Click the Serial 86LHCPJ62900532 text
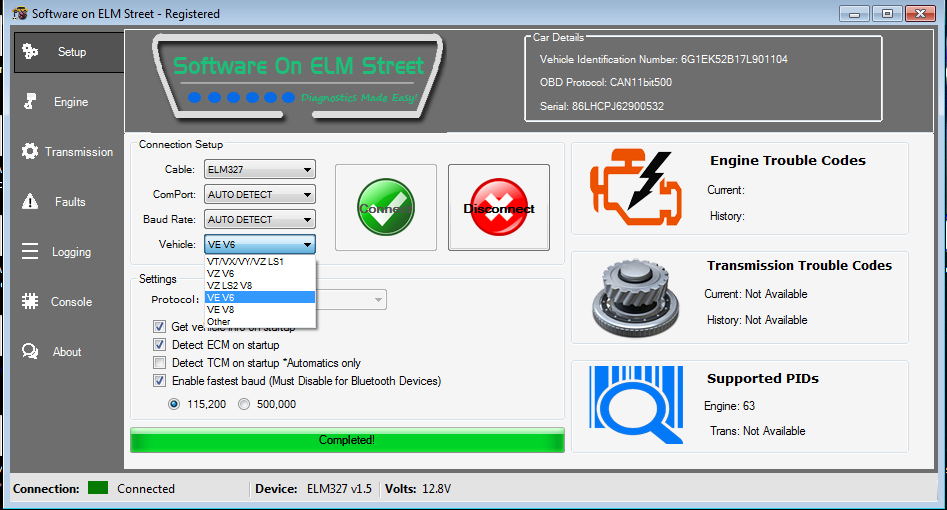 602,106
